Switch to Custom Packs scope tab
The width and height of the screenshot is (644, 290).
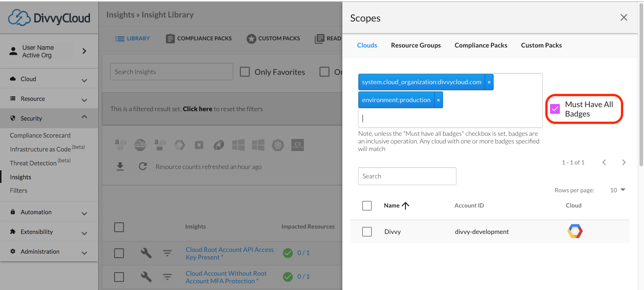coord(542,45)
